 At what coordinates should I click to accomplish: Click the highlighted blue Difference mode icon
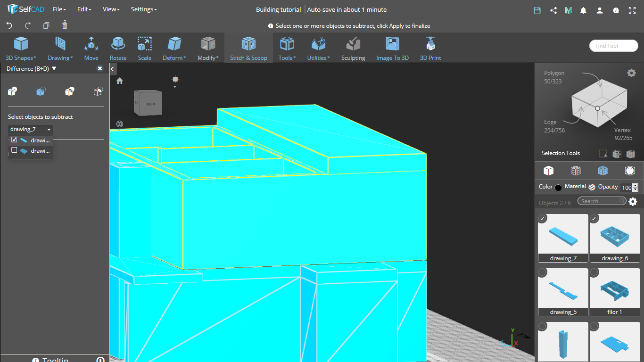pos(41,91)
